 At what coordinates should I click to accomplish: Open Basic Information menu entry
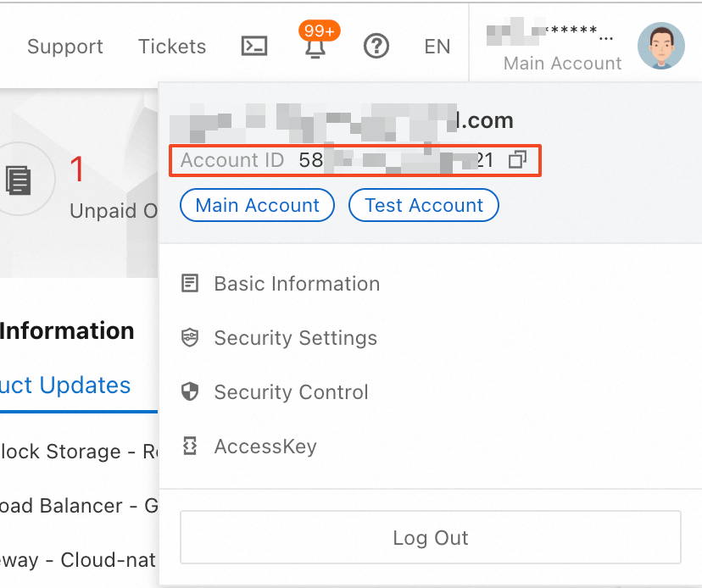coord(297,284)
